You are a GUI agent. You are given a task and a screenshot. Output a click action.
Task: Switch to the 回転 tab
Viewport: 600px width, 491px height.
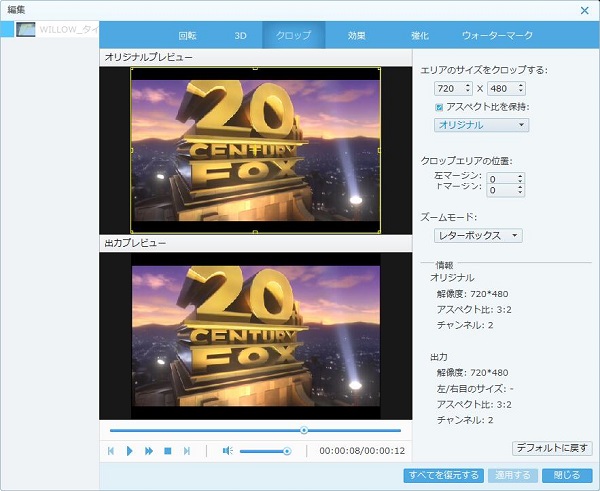188,36
